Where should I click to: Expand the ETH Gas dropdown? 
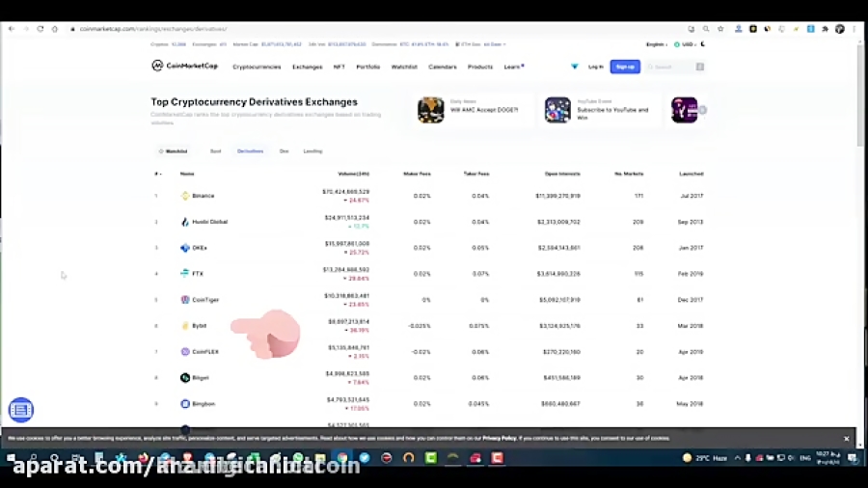pos(495,44)
